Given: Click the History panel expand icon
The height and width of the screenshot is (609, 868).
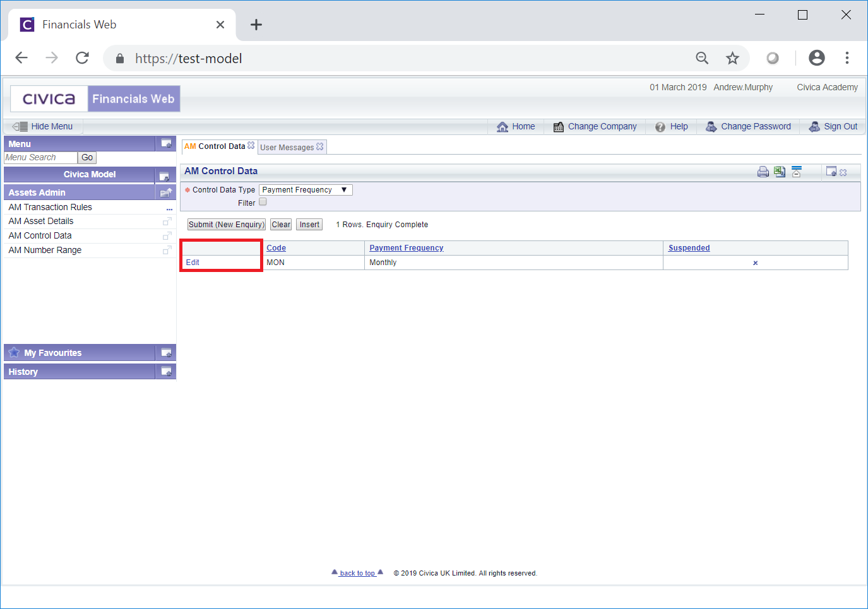Looking at the screenshot, I should point(166,372).
